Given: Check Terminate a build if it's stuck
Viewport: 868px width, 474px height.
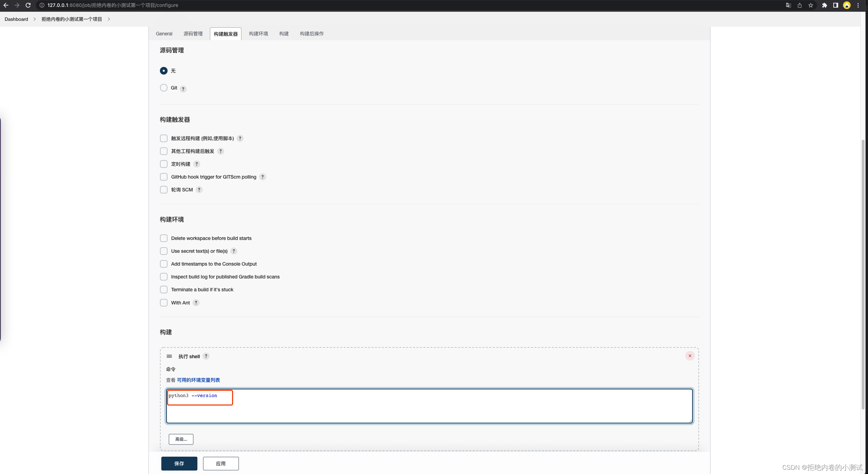Looking at the screenshot, I should pyautogui.click(x=164, y=290).
